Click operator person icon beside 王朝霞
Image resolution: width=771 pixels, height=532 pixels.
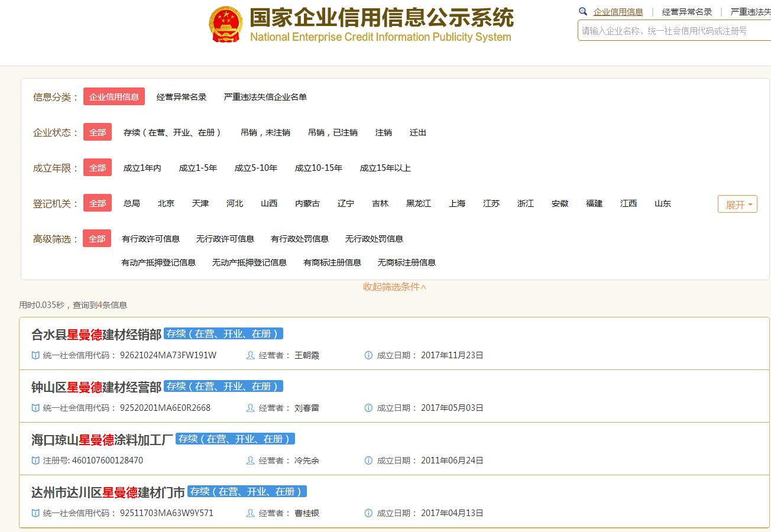pyautogui.click(x=251, y=355)
